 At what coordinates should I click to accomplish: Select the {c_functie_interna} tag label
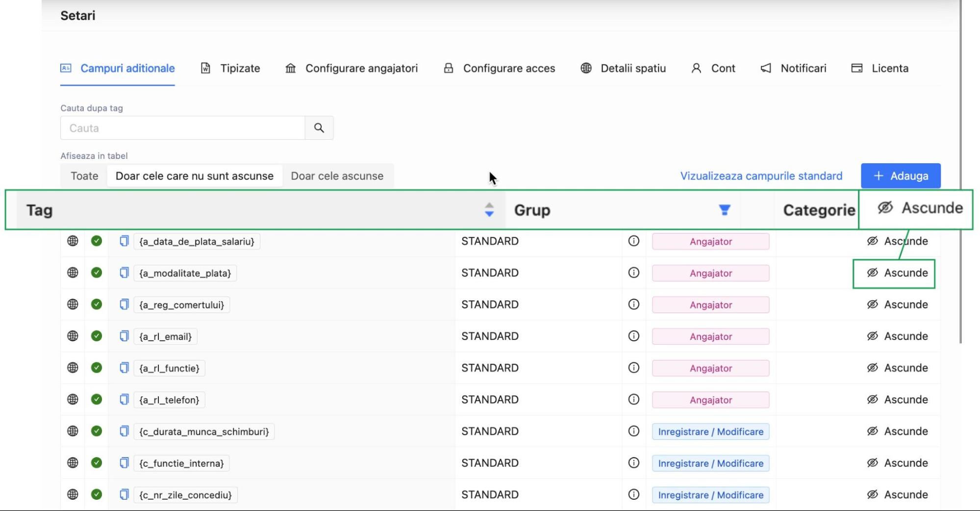[x=181, y=463]
